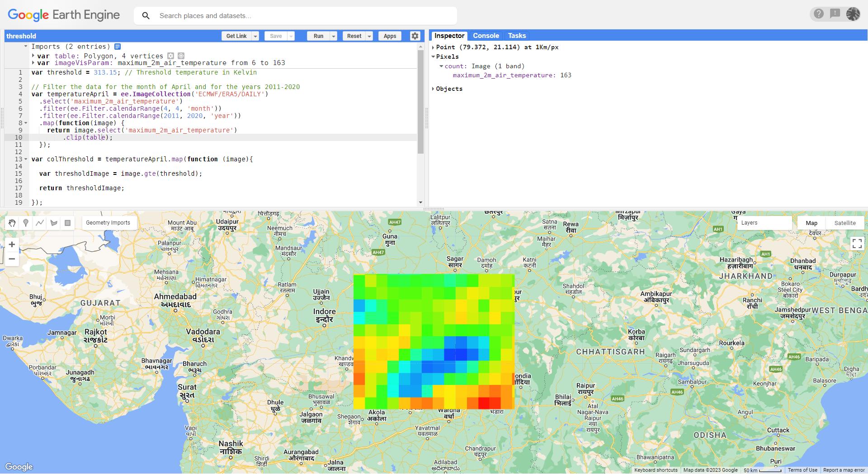Open the help question mark menu
The height and width of the screenshot is (474, 868).
[x=819, y=14]
